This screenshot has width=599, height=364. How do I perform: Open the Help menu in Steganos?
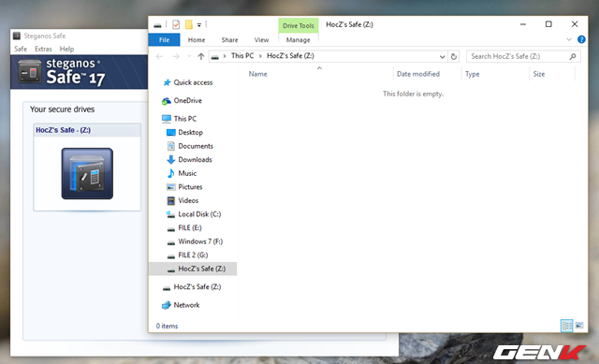[x=66, y=49]
